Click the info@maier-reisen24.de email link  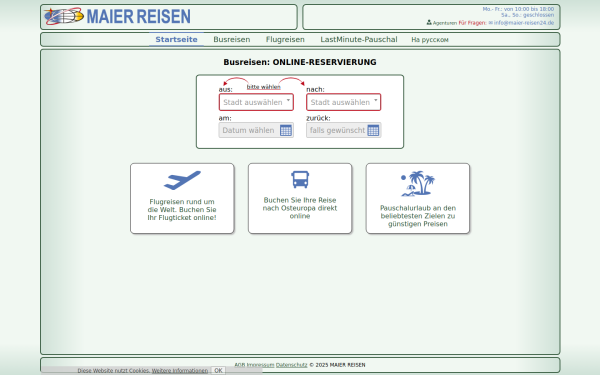(524, 23)
